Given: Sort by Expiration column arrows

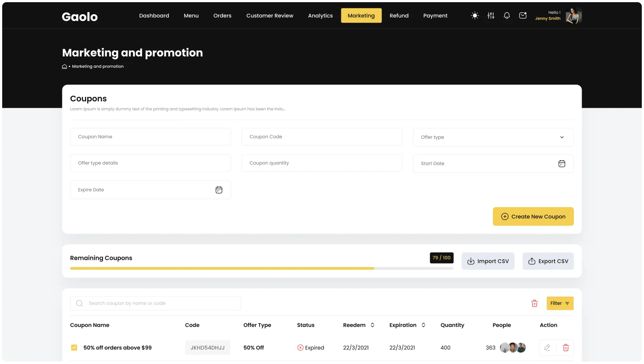Looking at the screenshot, I should pos(424,325).
